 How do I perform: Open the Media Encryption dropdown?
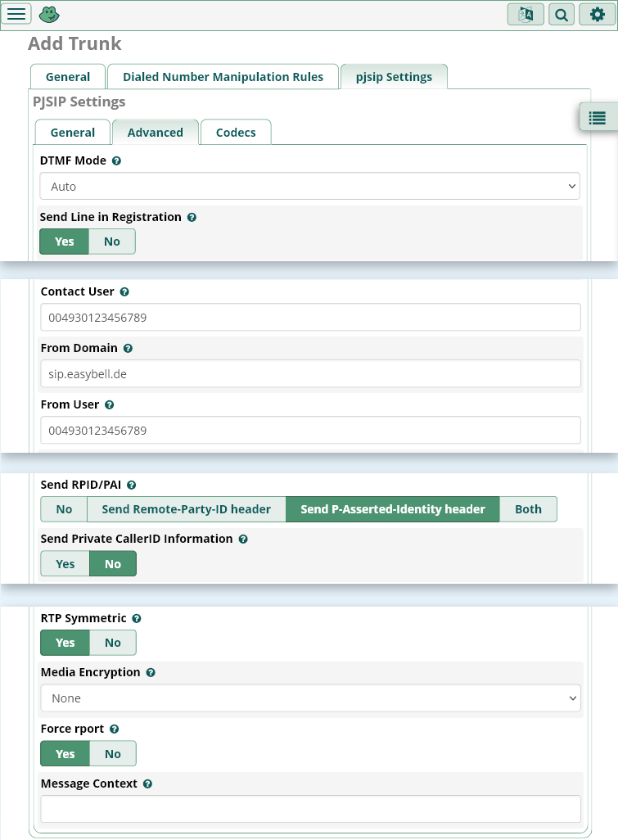pyautogui.click(x=310, y=698)
